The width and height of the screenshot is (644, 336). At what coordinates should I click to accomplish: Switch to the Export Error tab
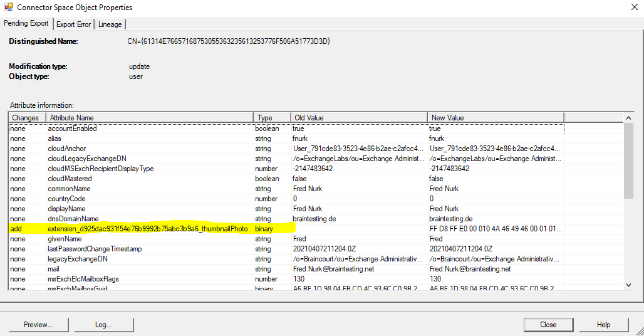coord(74,24)
